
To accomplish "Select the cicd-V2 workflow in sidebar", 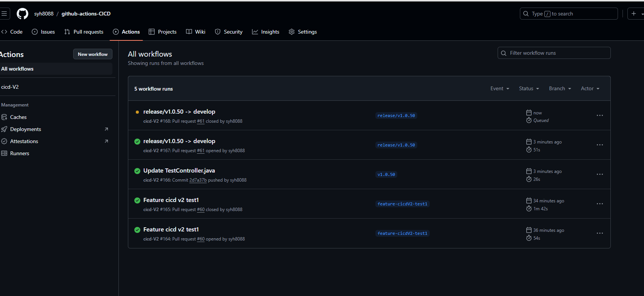I will point(56,87).
